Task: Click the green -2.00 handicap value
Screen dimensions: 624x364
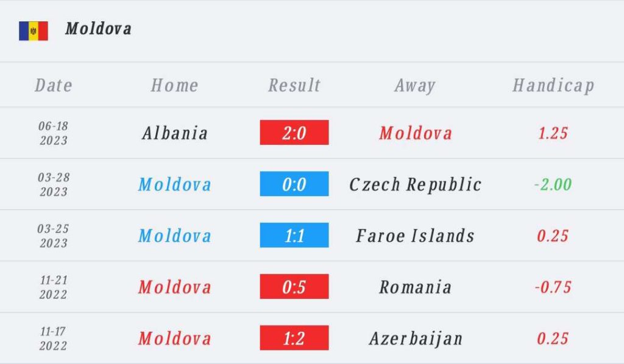Action: point(553,184)
